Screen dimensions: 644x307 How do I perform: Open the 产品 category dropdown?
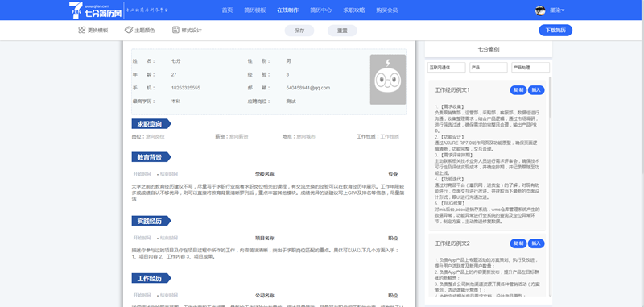point(489,68)
